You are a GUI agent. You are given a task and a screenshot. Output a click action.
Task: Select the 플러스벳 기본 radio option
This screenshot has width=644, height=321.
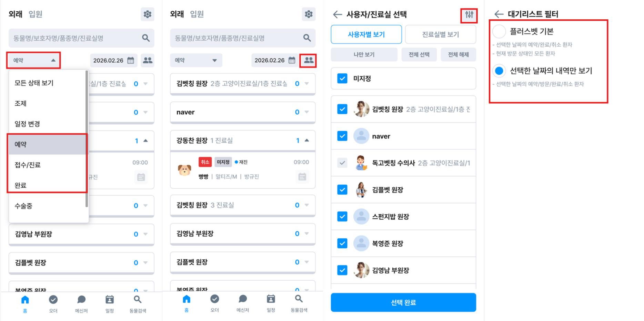(x=499, y=32)
